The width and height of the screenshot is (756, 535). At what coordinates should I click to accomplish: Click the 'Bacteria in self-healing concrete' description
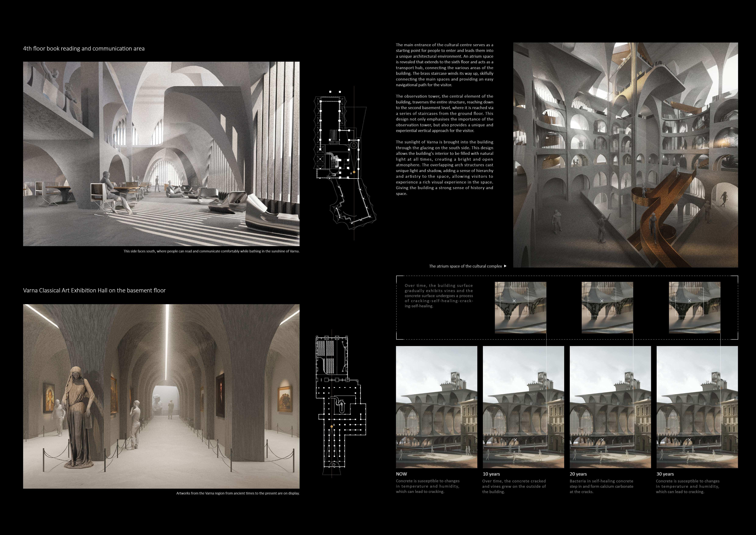(601, 486)
